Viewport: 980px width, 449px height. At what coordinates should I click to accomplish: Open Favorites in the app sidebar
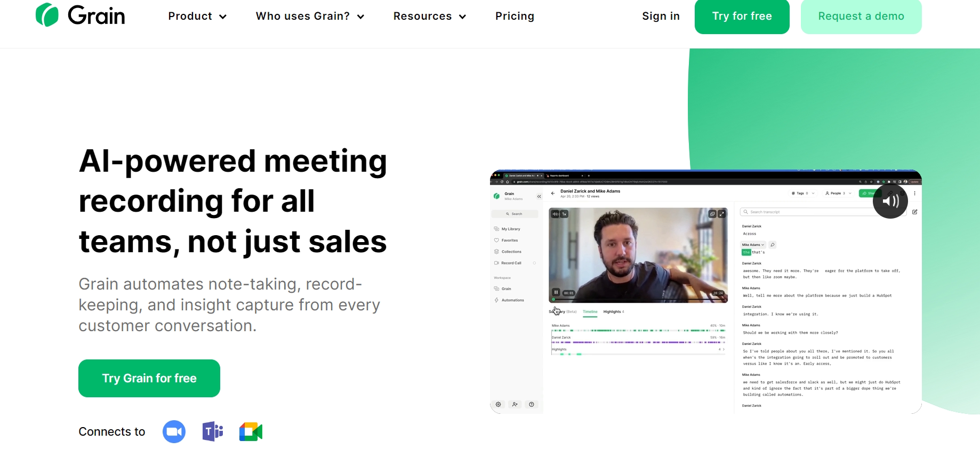(x=506, y=240)
